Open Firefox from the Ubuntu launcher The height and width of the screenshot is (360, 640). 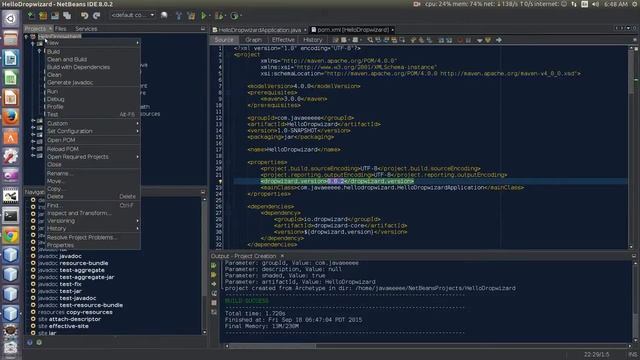(x=11, y=118)
